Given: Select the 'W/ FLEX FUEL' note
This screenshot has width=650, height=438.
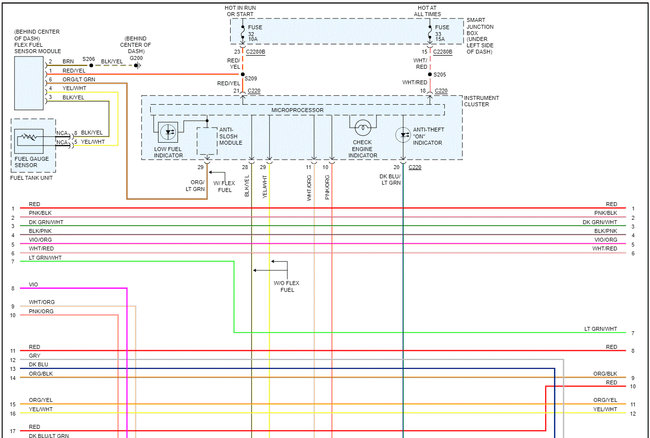Looking at the screenshot, I should point(225,186).
